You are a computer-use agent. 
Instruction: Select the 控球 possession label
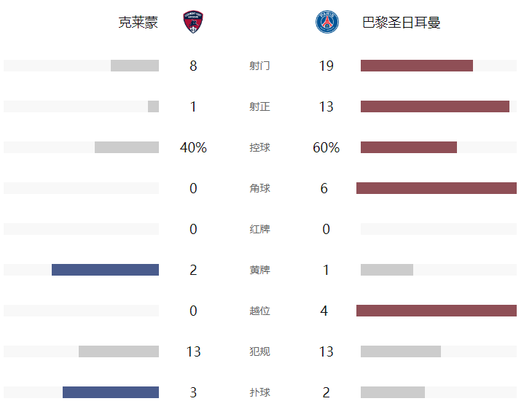259,147
